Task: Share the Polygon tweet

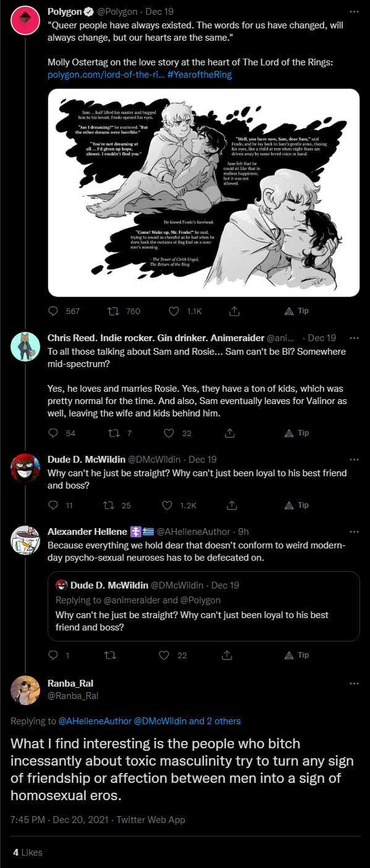Action: click(x=234, y=311)
